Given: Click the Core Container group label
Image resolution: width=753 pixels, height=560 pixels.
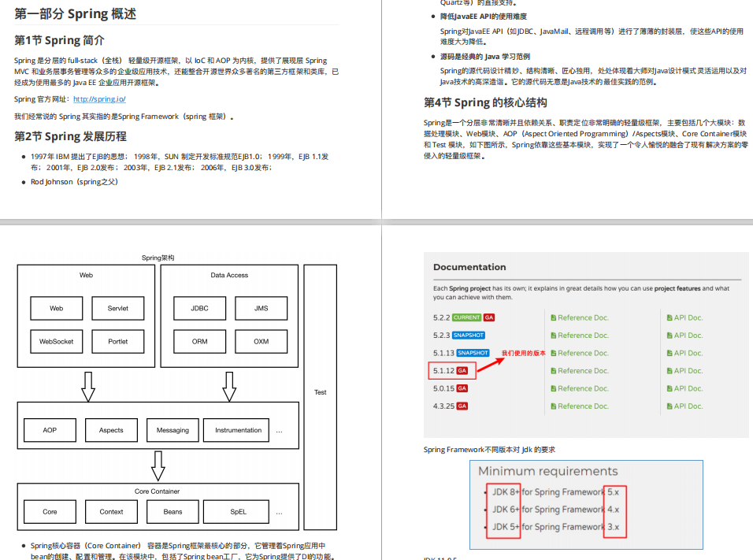Looking at the screenshot, I should (x=157, y=491).
